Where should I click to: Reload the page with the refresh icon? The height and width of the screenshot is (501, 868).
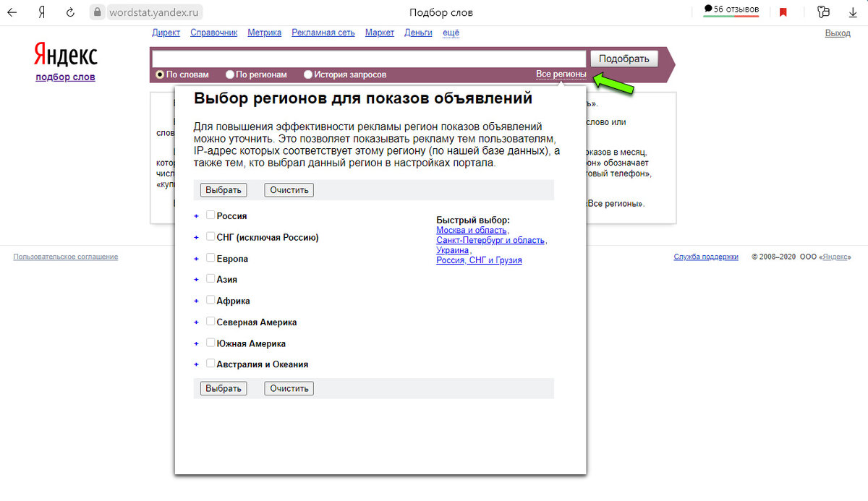click(70, 12)
